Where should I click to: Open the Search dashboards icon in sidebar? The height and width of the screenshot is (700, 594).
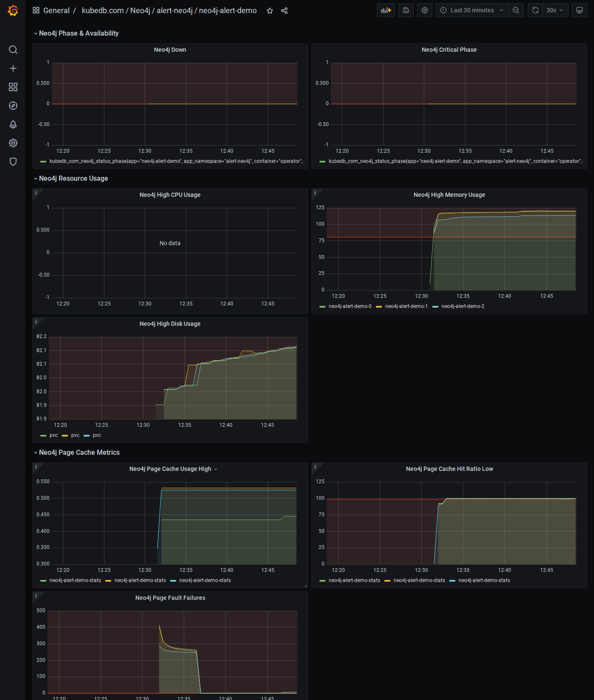(x=13, y=50)
